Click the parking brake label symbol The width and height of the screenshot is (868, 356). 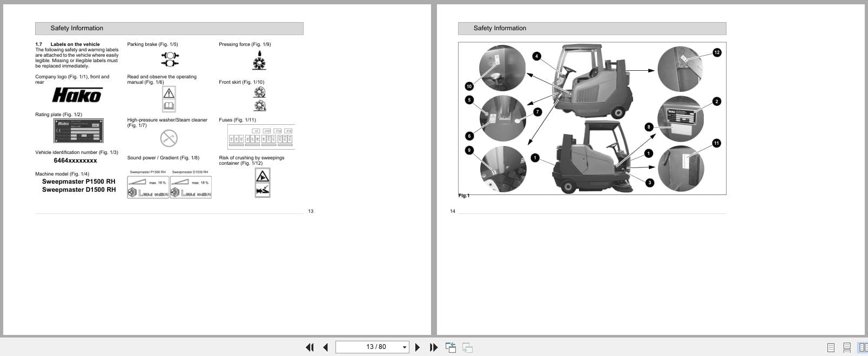coord(170,59)
